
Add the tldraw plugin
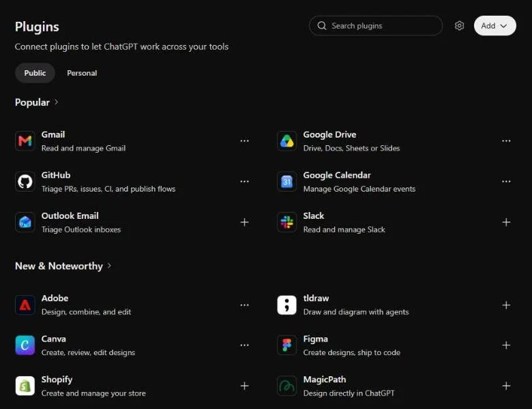506,305
